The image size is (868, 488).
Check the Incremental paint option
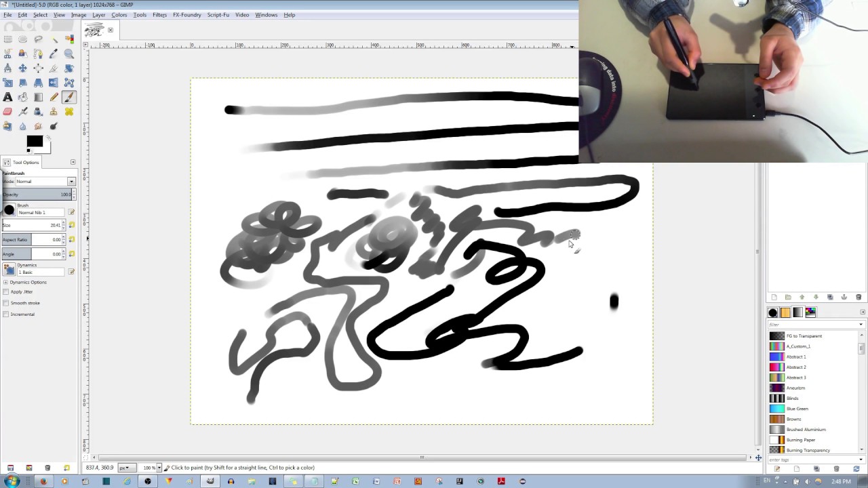click(5, 314)
